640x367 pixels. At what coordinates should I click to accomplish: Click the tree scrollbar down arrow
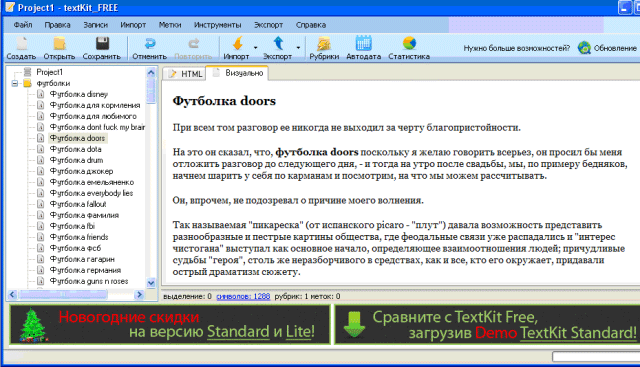pos(151,282)
